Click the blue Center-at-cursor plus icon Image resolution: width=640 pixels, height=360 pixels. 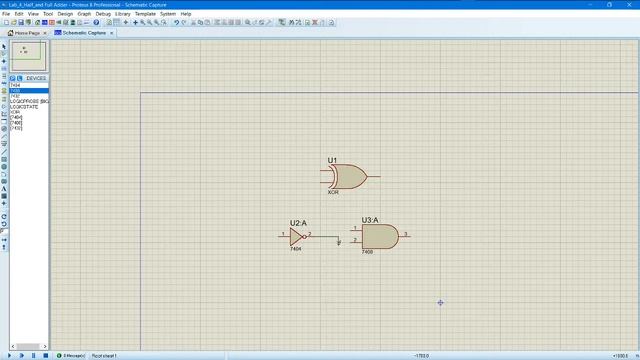coord(135,22)
